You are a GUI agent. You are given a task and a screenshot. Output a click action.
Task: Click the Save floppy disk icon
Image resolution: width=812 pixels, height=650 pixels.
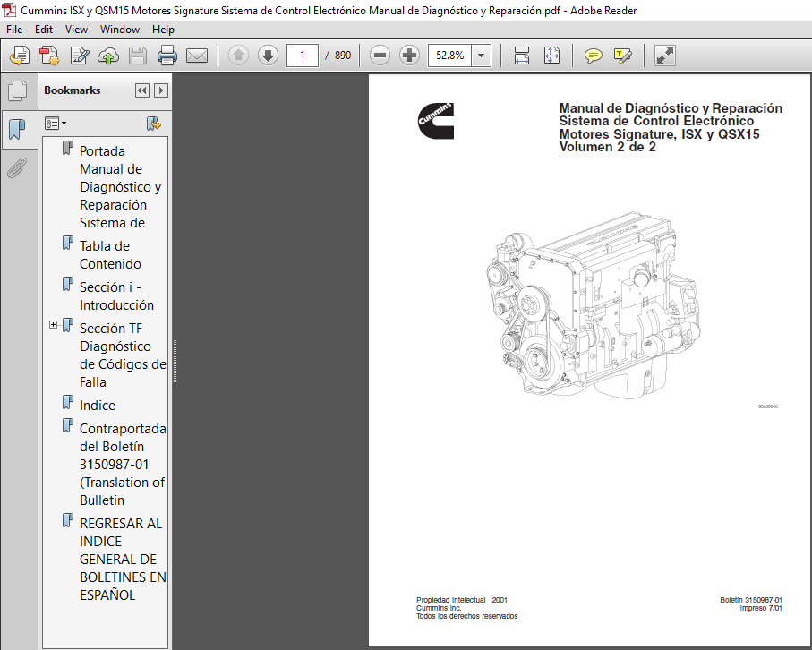click(138, 56)
